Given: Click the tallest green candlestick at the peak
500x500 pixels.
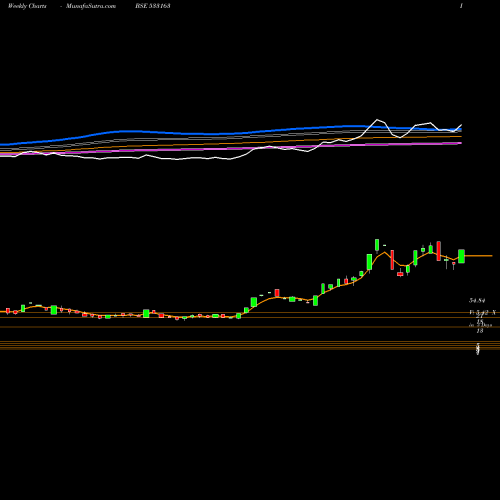Looking at the screenshot, I should pyautogui.click(x=377, y=245).
